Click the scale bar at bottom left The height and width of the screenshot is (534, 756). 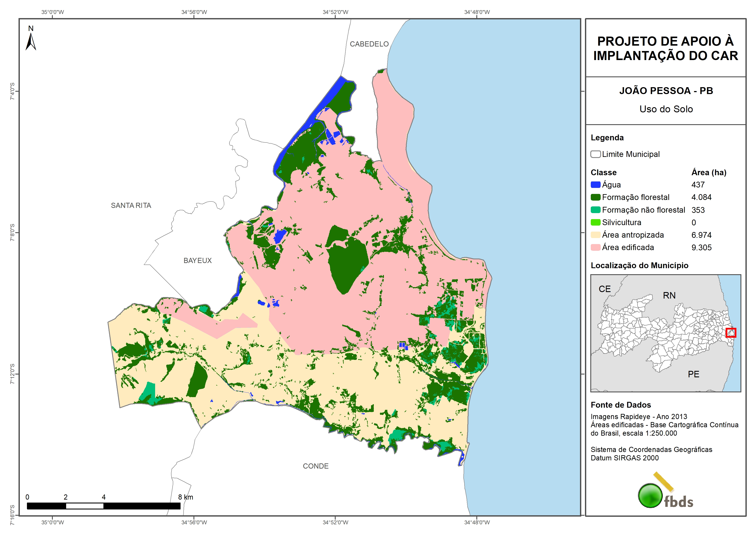pyautogui.click(x=103, y=506)
